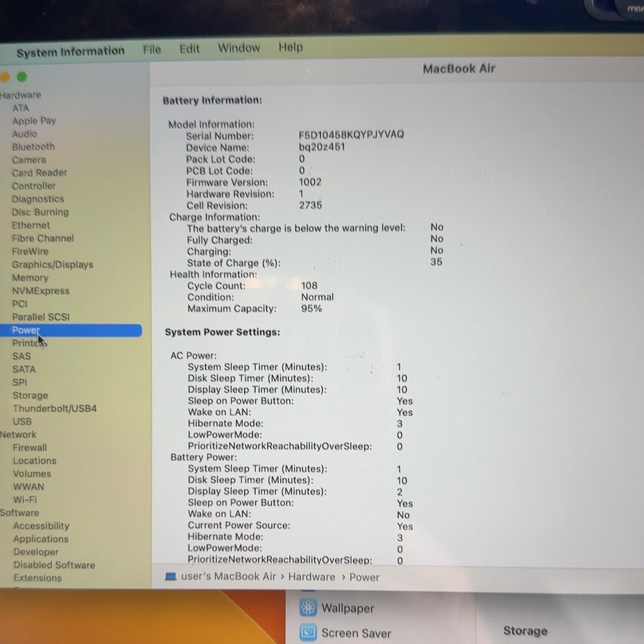This screenshot has height=644, width=644.
Task: Click the State of Charge value 35
Action: [436, 262]
